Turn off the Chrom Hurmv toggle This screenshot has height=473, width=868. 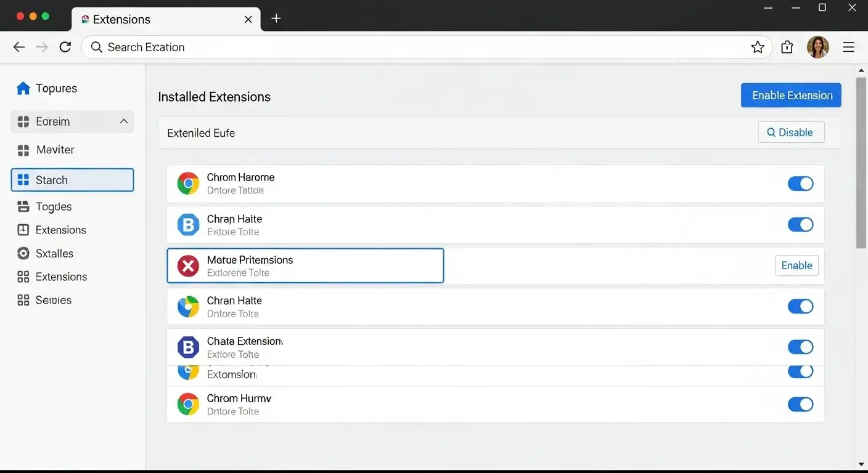(x=800, y=404)
